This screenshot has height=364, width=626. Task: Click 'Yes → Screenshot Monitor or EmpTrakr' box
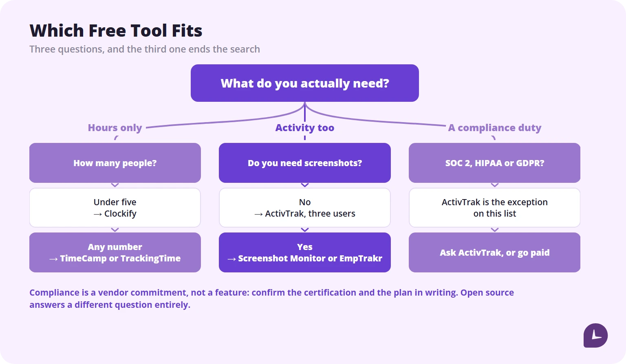[305, 252]
